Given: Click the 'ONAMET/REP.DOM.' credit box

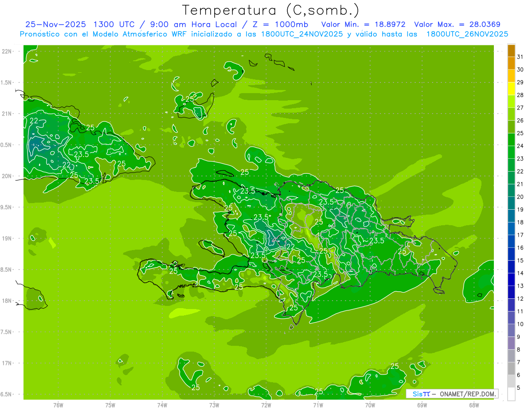Looking at the screenshot, I should click(452, 394).
